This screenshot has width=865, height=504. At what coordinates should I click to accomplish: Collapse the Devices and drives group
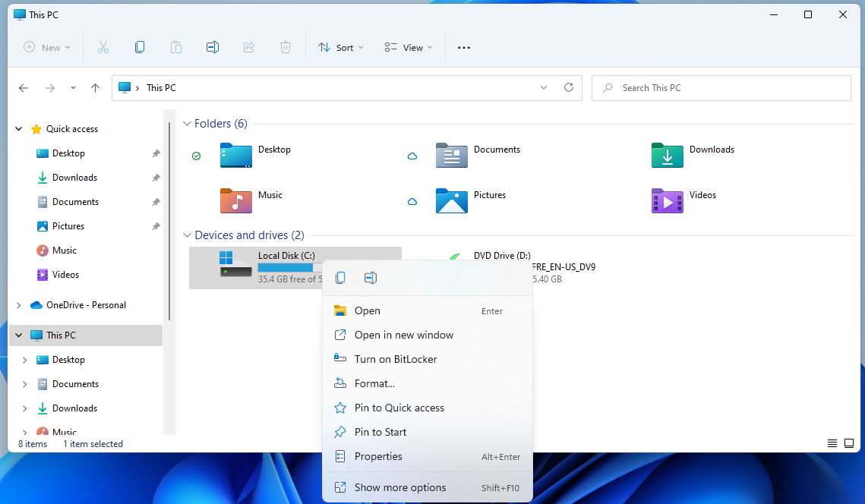click(x=187, y=235)
